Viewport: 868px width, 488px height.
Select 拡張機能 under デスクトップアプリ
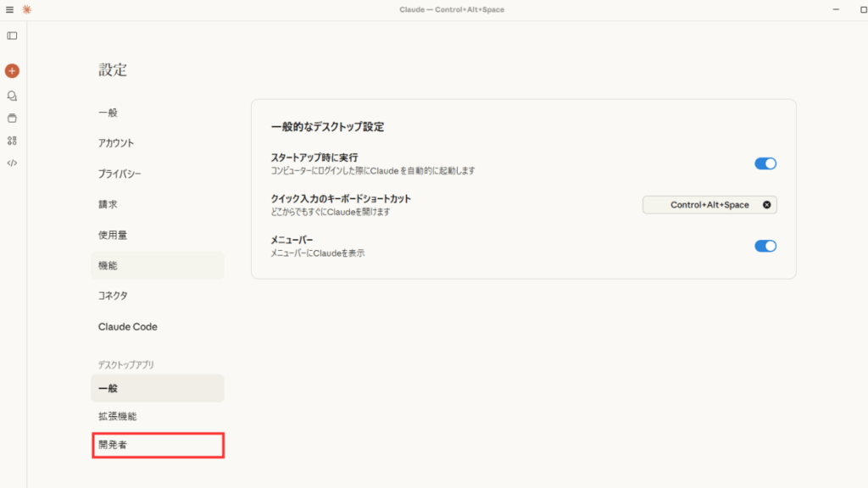[x=117, y=417]
